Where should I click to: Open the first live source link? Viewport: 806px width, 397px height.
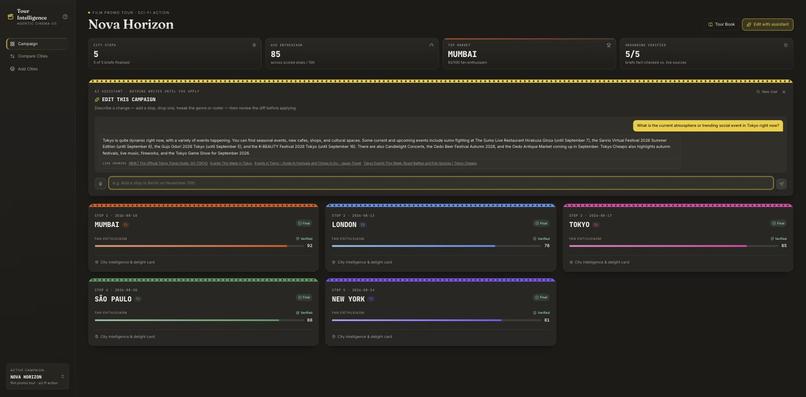click(x=168, y=163)
